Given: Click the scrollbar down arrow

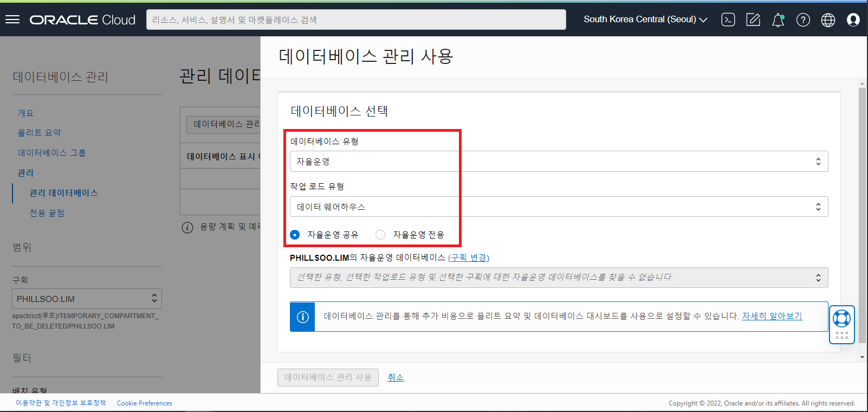Looking at the screenshot, I should 862,357.
